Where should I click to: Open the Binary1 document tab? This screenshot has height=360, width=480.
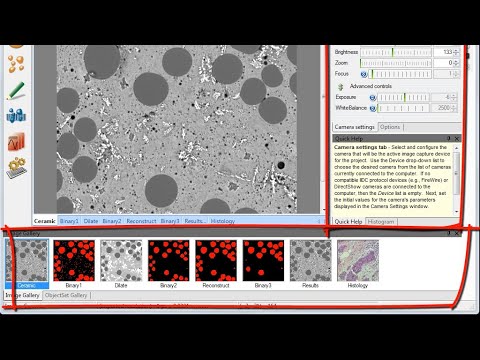click(69, 221)
